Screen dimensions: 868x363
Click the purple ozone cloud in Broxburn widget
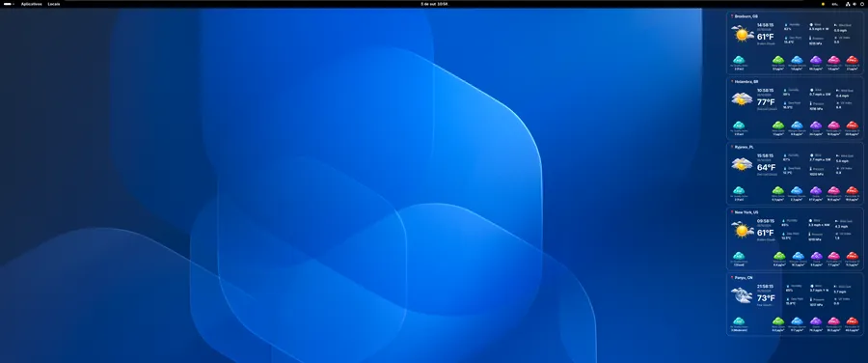click(x=816, y=60)
